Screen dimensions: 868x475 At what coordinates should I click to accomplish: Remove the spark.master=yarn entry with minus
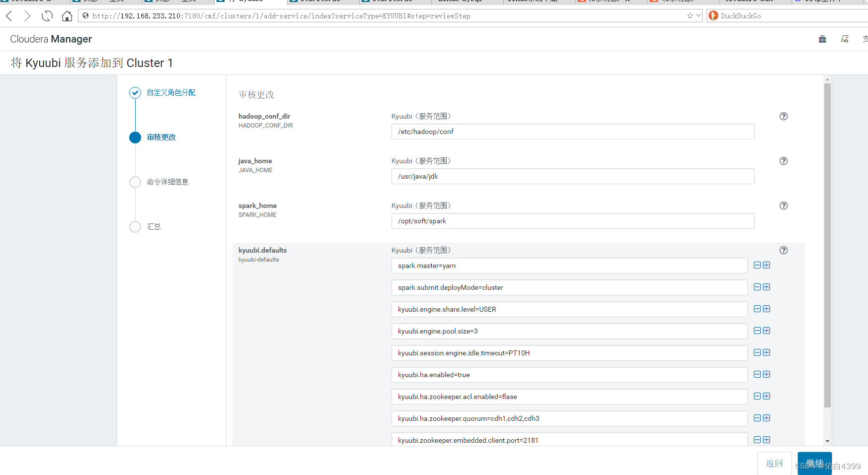click(757, 265)
